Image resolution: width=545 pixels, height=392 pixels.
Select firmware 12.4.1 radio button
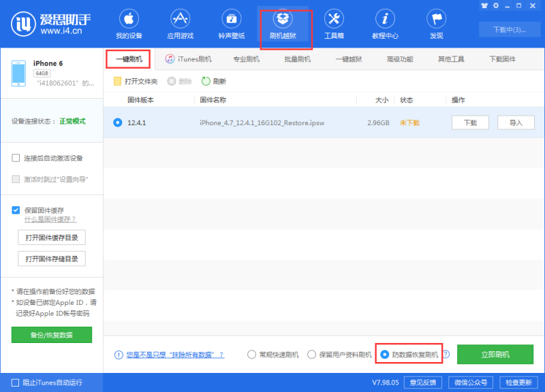point(118,122)
